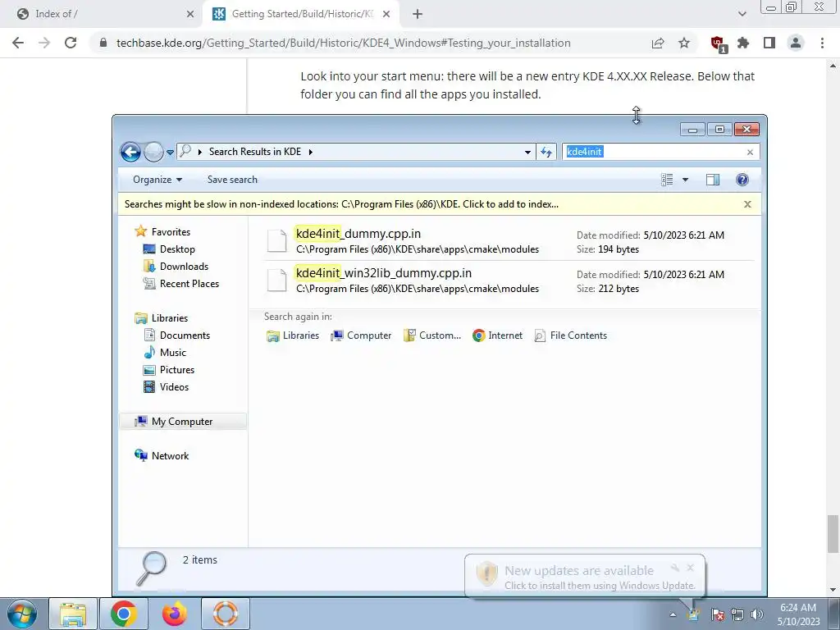Open Firefox from the taskbar
The width and height of the screenshot is (840, 630).
point(175,614)
